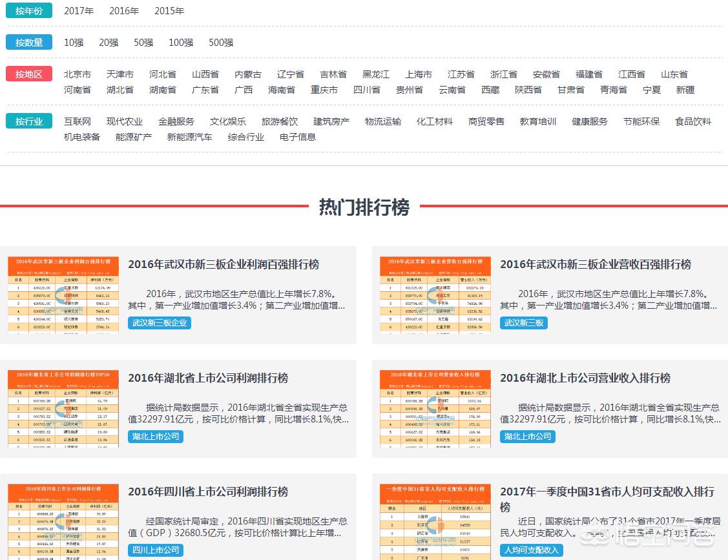Screen dimensions: 728x560
Task: Select the 100强 quantity filter
Action: click(x=181, y=42)
